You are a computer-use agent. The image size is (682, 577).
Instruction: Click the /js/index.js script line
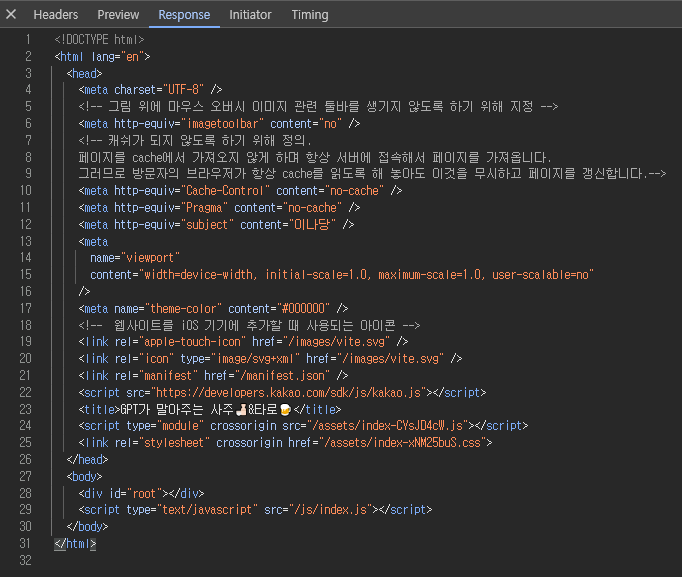[x=255, y=510]
